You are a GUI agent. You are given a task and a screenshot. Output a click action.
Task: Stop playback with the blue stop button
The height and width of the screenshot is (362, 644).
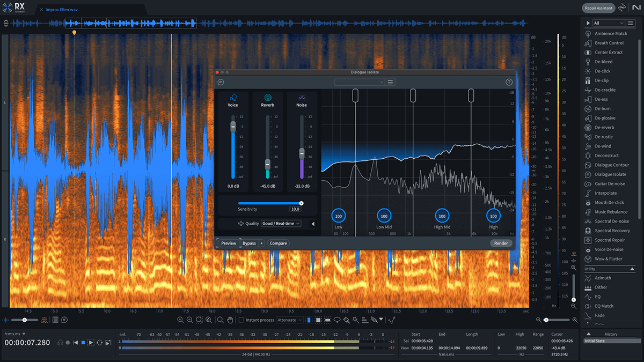pos(83,342)
